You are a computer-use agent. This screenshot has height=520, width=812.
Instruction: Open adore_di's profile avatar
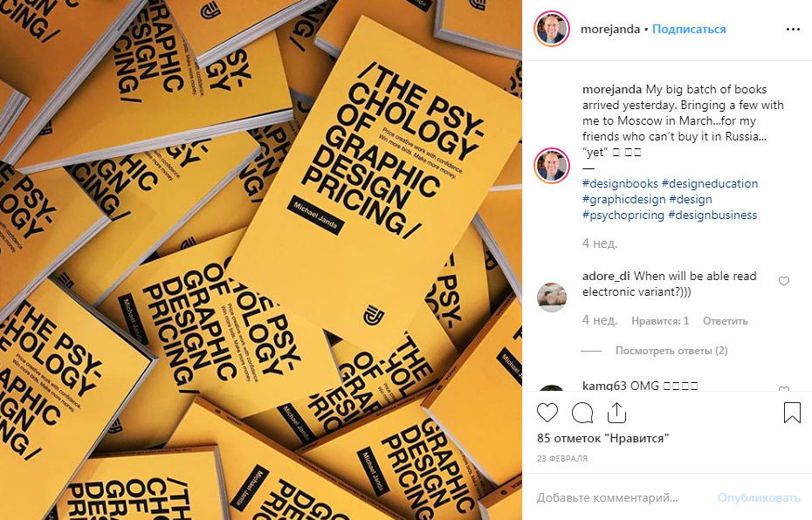click(552, 297)
